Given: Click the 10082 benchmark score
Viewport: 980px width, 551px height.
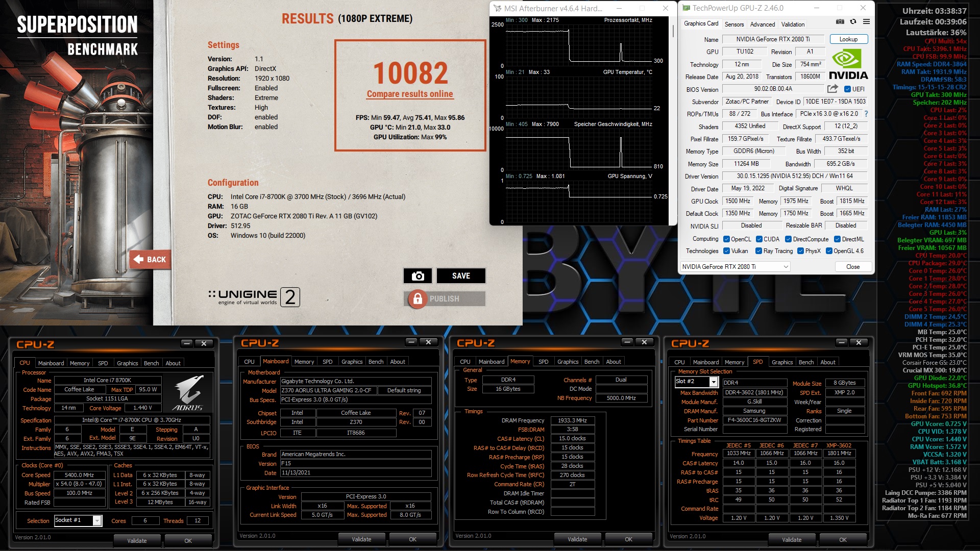Looking at the screenshot, I should pos(410,73).
